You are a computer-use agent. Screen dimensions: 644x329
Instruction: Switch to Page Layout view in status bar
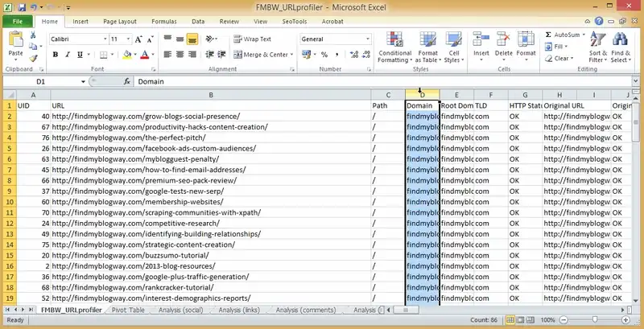tap(521, 320)
